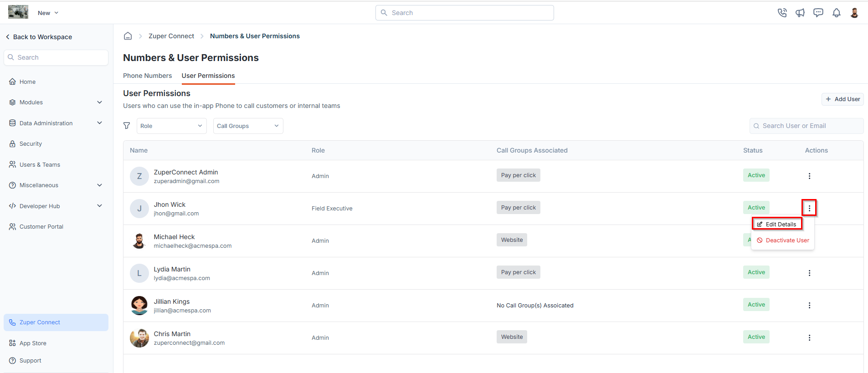Open actions menu for Lydia Martin
The width and height of the screenshot is (868, 373).
[809, 273]
